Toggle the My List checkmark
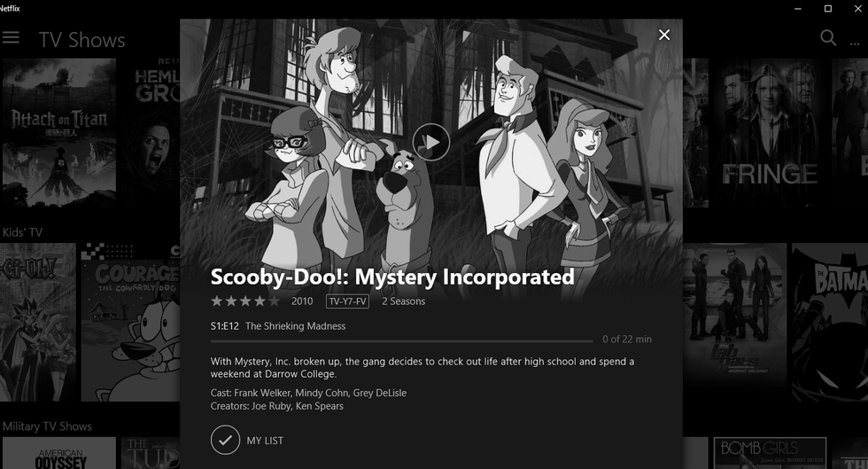The height and width of the screenshot is (469, 868). [225, 440]
